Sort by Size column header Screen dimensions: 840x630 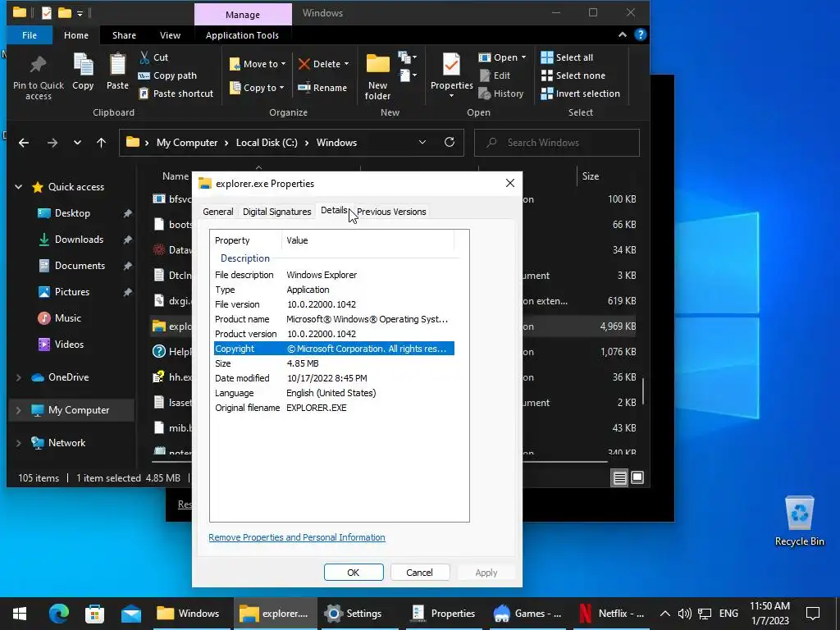591,176
